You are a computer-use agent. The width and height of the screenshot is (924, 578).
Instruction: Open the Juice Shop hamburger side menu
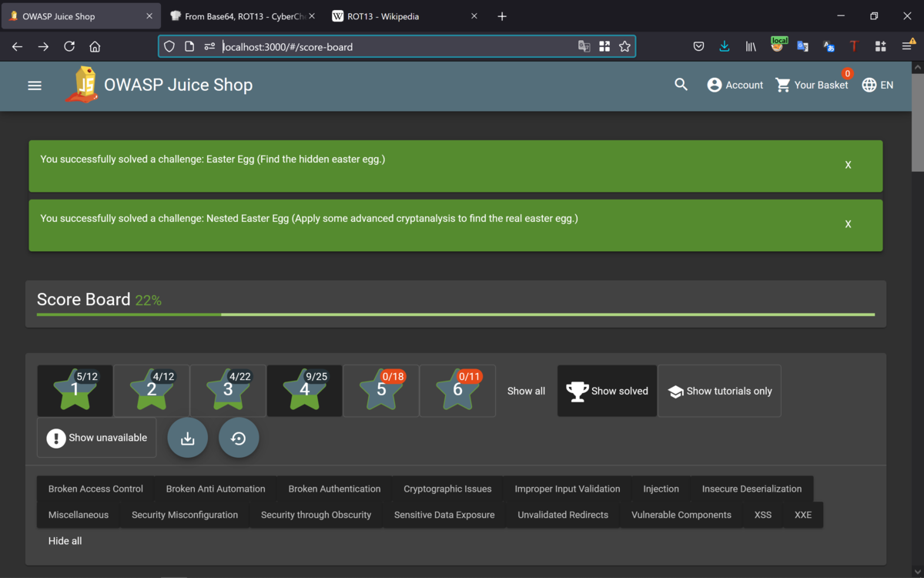point(35,86)
